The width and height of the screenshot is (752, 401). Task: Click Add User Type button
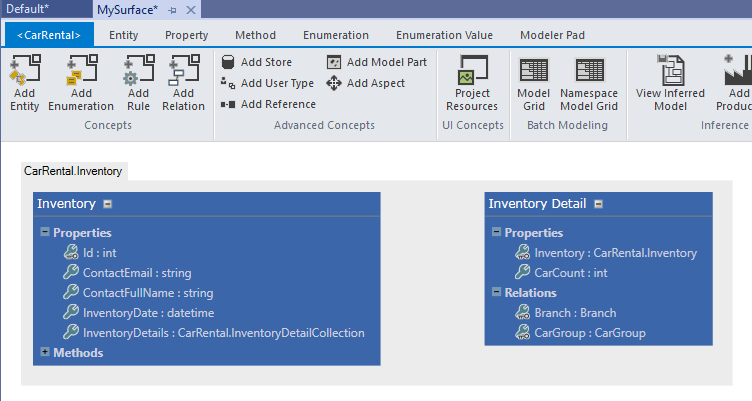pyautogui.click(x=267, y=83)
